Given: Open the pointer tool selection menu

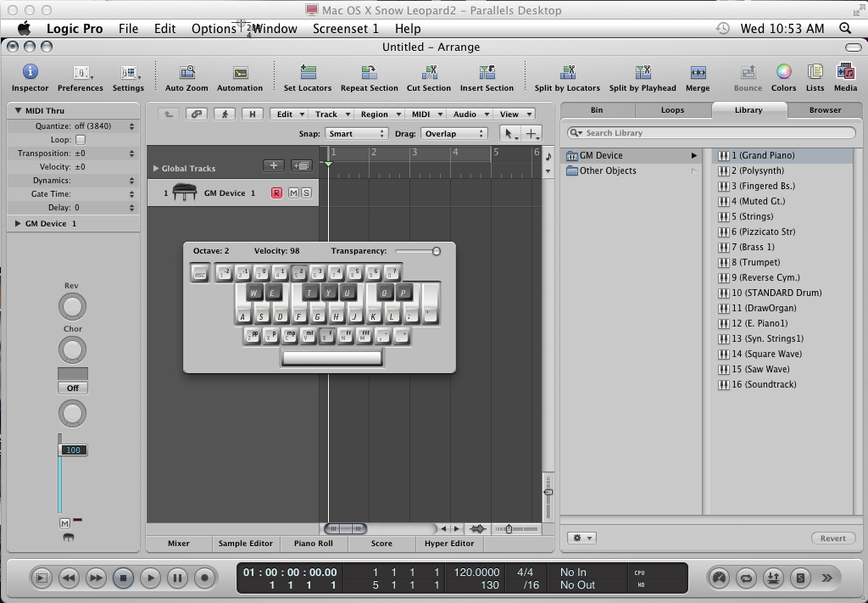Looking at the screenshot, I should 509,133.
